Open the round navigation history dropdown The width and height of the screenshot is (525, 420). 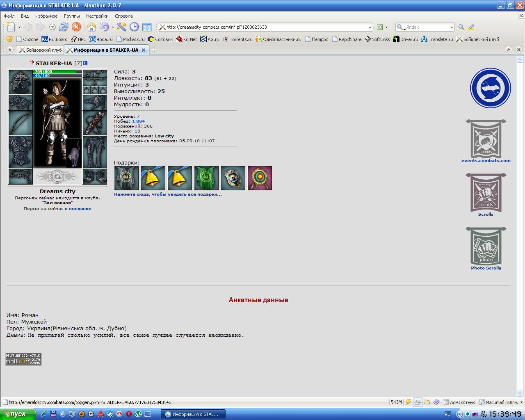[52, 27]
